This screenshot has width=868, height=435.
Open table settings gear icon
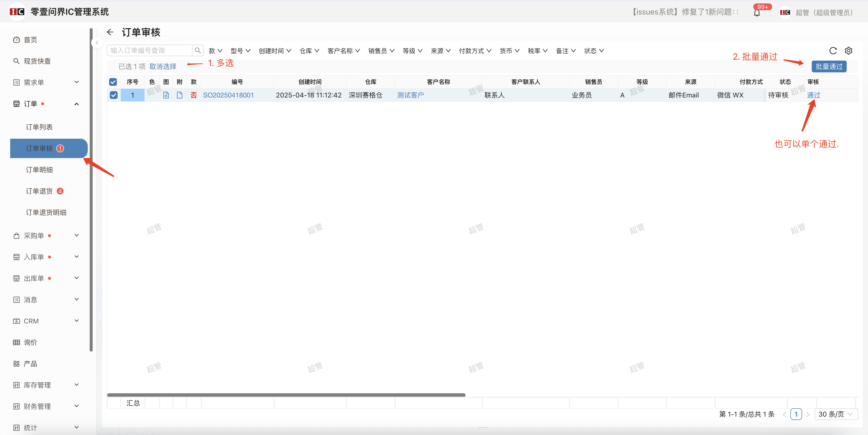[848, 50]
